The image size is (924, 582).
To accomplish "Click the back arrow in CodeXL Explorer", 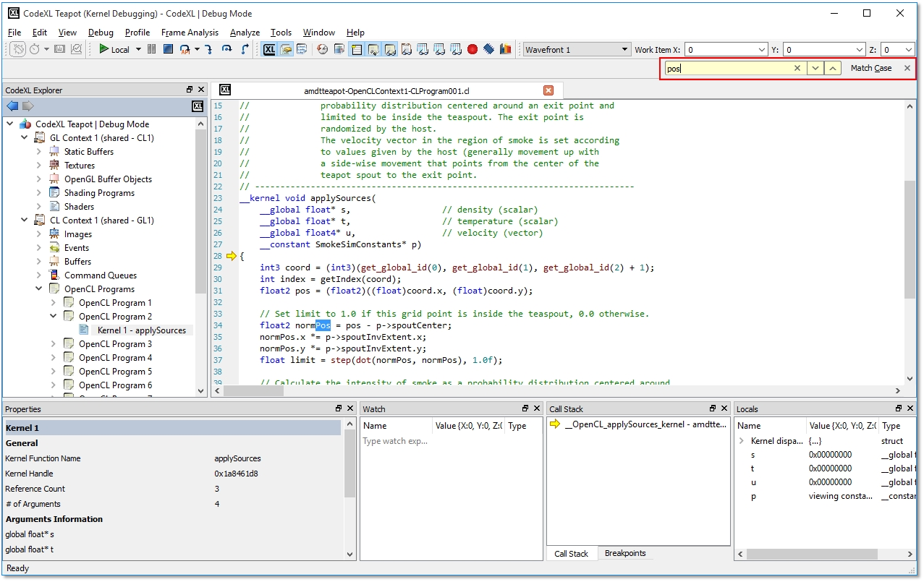I will point(12,106).
